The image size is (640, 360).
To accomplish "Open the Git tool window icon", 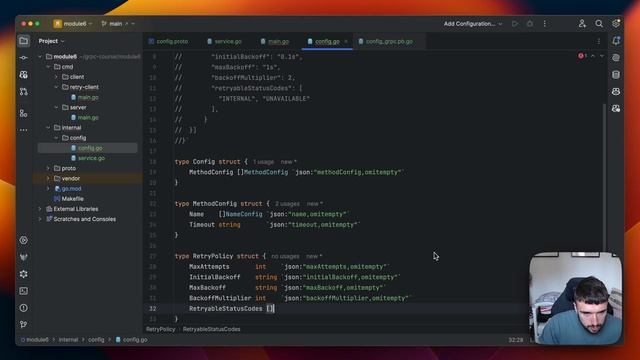I will pos(24,324).
